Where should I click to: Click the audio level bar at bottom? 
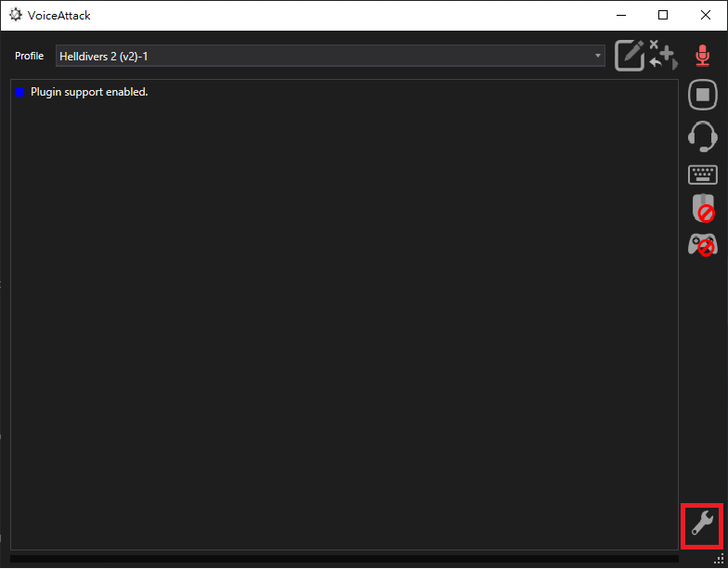coord(344,559)
